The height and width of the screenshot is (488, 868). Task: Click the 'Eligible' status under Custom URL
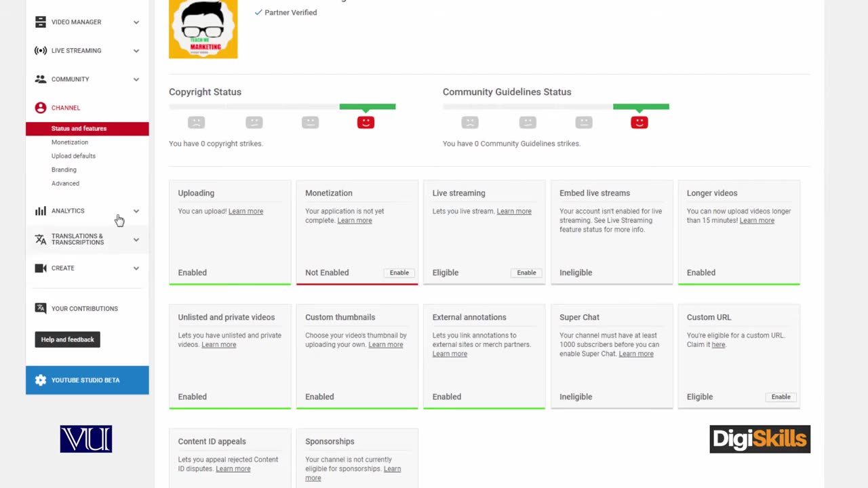(x=700, y=396)
